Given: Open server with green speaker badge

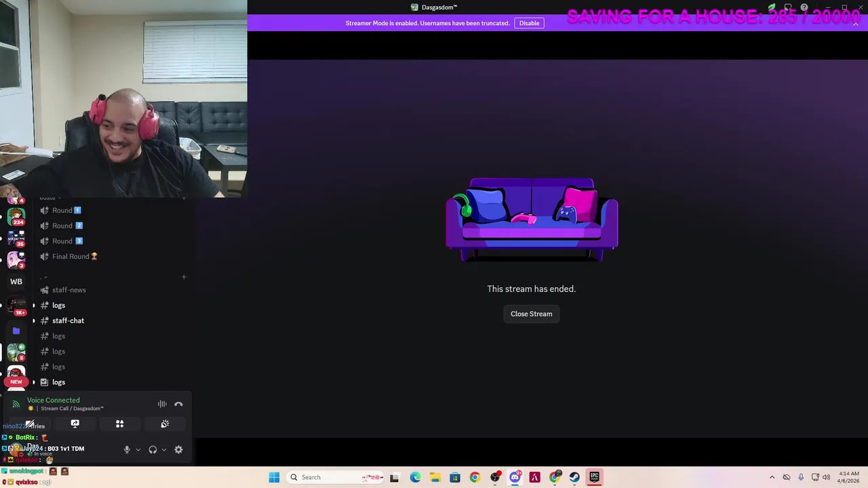Looking at the screenshot, I should (16, 352).
